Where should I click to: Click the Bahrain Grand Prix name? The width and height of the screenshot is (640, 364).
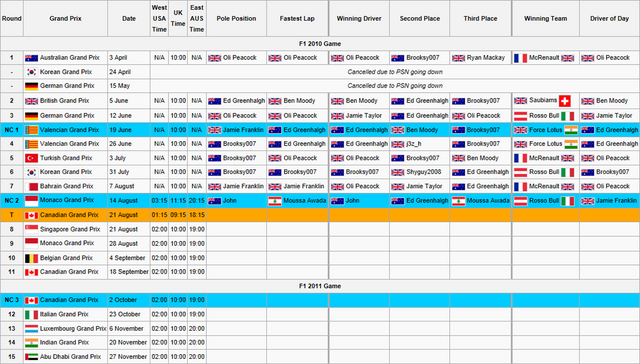point(67,186)
